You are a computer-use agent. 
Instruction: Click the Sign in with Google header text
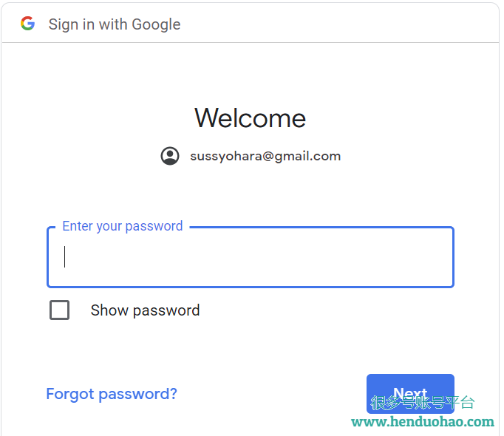tap(115, 24)
